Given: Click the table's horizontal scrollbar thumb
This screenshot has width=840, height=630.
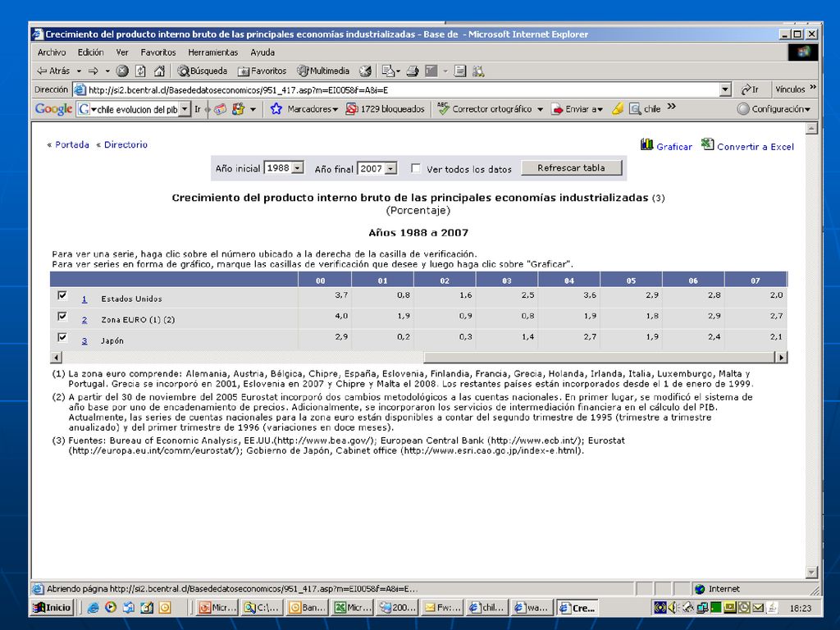Looking at the screenshot, I should click(x=599, y=358).
